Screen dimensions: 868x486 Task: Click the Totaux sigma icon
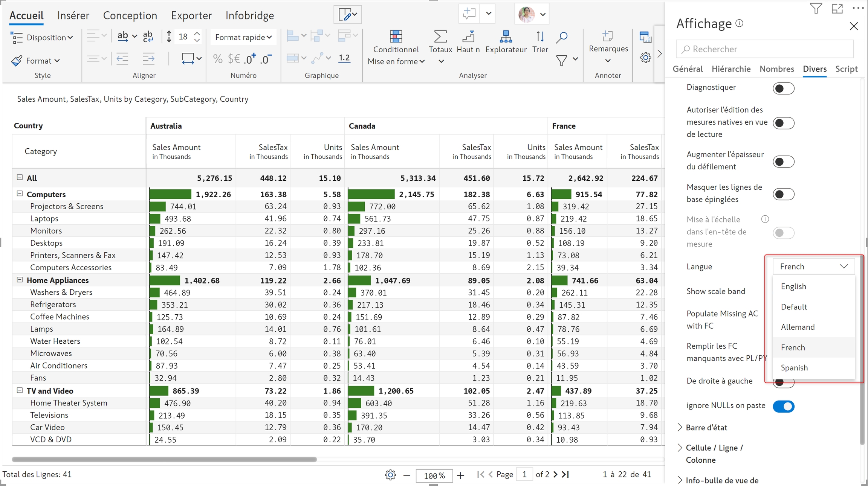440,37
